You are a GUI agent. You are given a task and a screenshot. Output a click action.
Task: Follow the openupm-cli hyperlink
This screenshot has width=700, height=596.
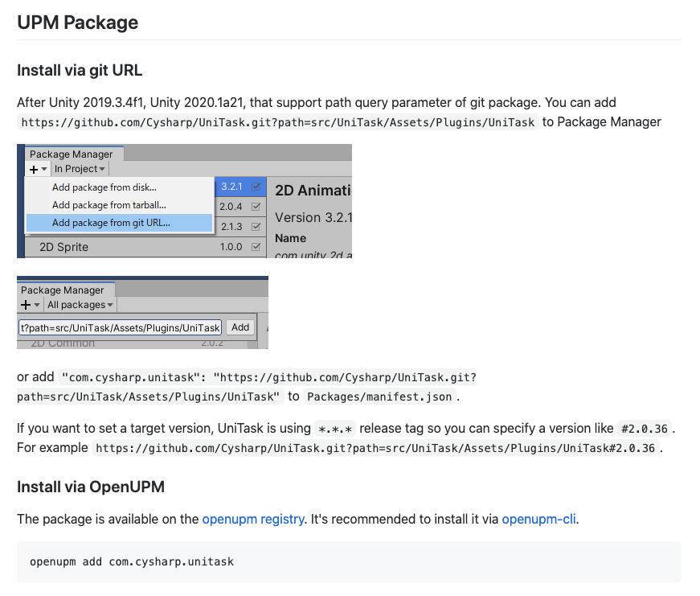[x=538, y=519]
